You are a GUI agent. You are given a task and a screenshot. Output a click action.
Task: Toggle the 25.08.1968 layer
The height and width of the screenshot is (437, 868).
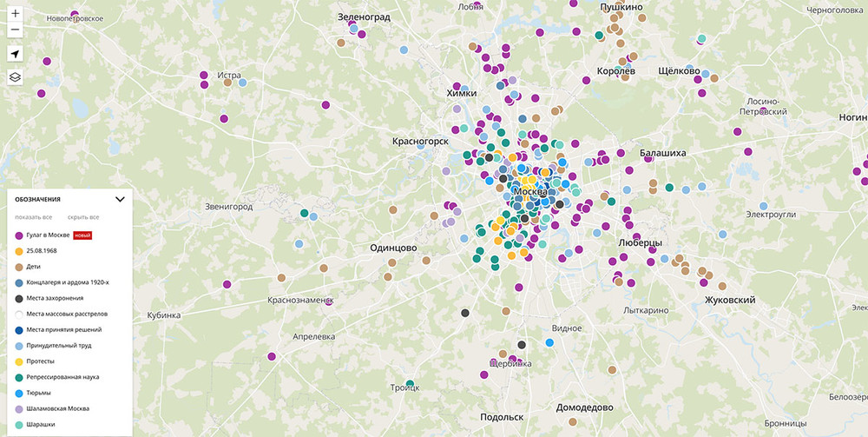point(36,251)
